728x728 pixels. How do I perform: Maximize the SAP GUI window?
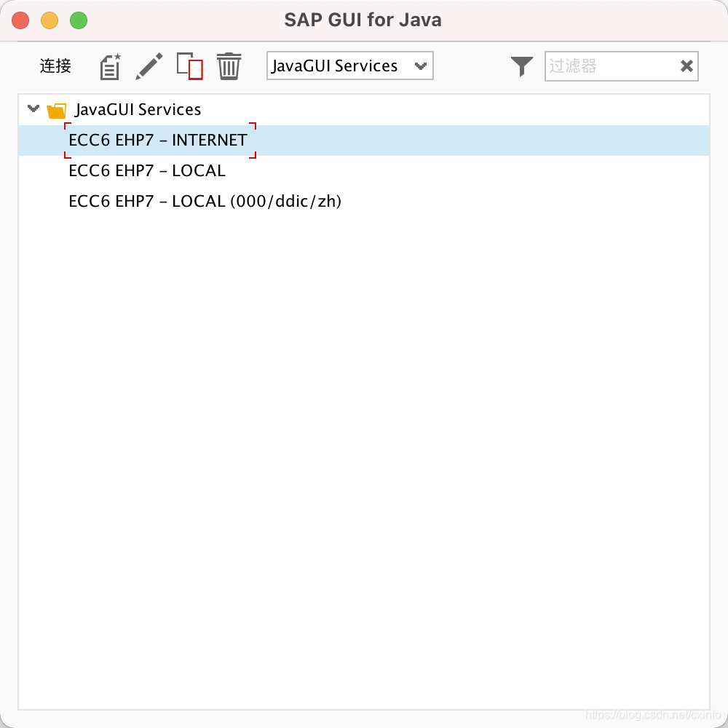coord(79,20)
